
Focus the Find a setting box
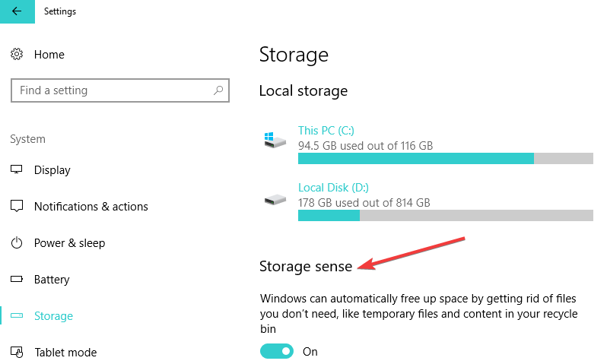pyautogui.click(x=120, y=90)
